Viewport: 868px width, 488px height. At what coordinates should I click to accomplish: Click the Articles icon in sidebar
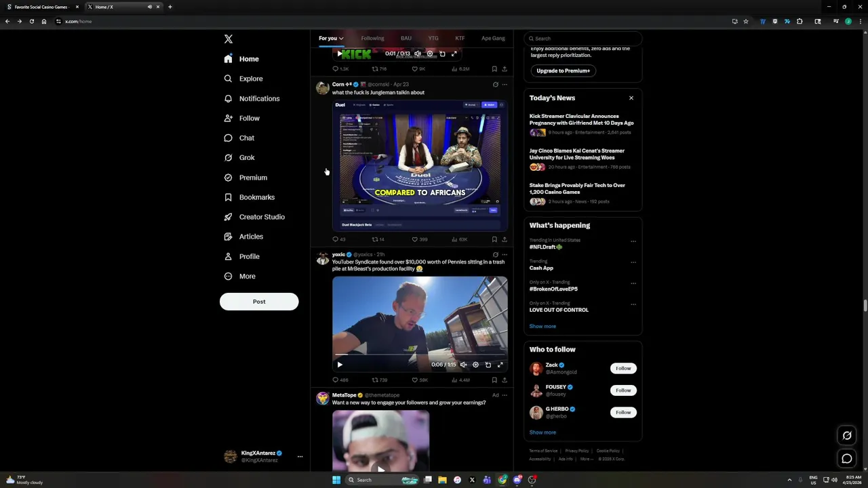point(228,237)
